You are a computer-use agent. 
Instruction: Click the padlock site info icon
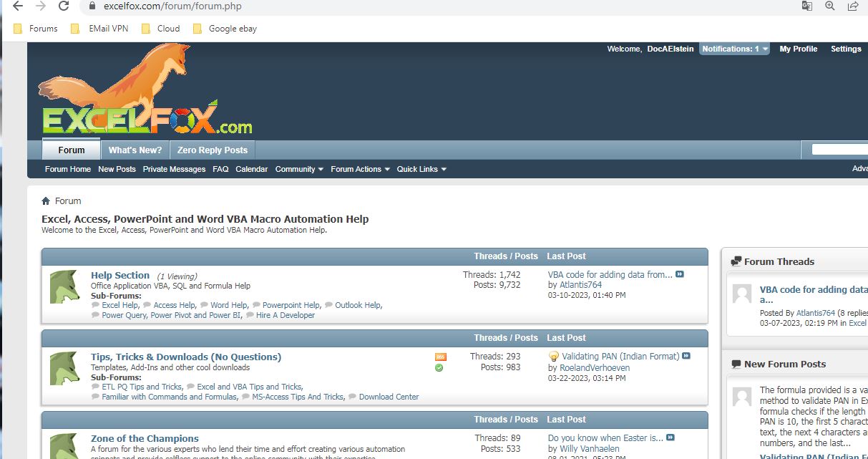91,6
